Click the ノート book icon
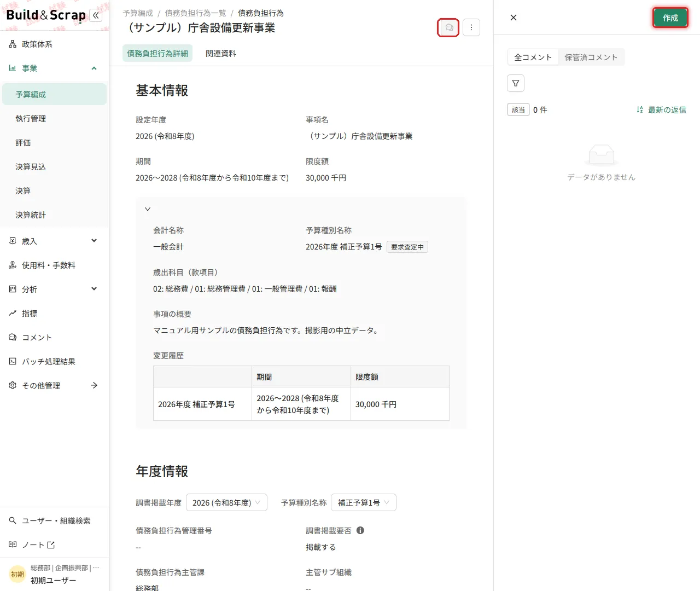This screenshot has width=700, height=591. point(13,544)
